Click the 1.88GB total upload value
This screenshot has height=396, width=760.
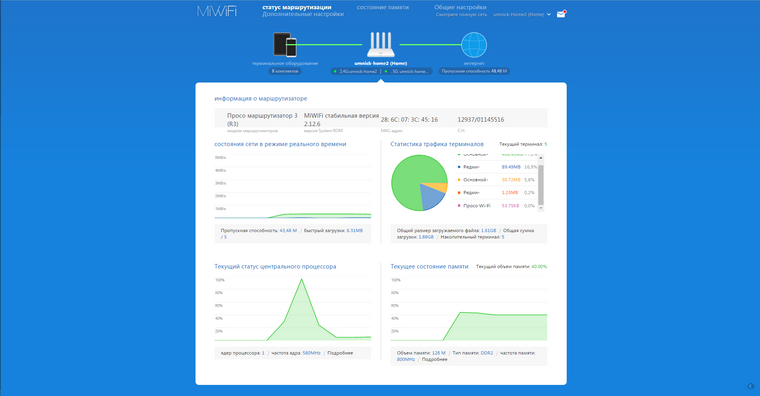click(426, 237)
